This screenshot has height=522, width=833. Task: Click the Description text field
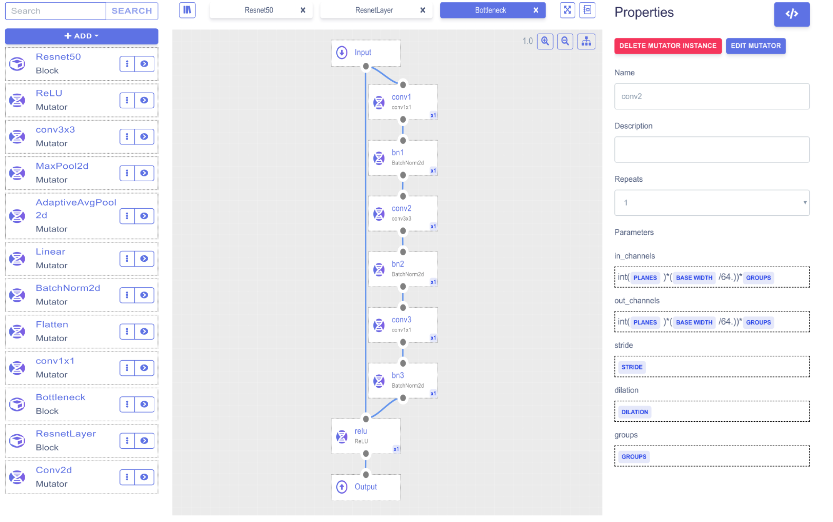tap(711, 150)
